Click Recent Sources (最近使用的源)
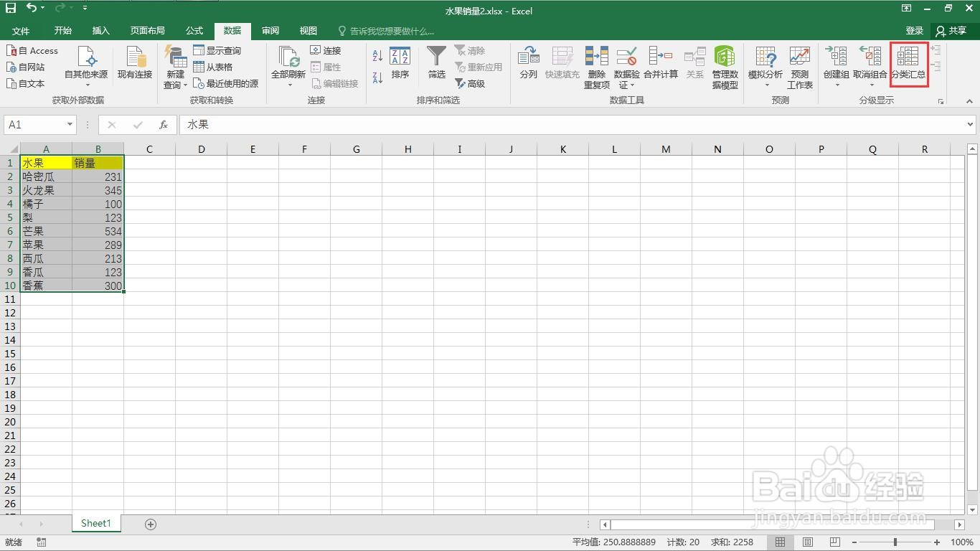Viewport: 980px width, 551px height. coord(226,84)
